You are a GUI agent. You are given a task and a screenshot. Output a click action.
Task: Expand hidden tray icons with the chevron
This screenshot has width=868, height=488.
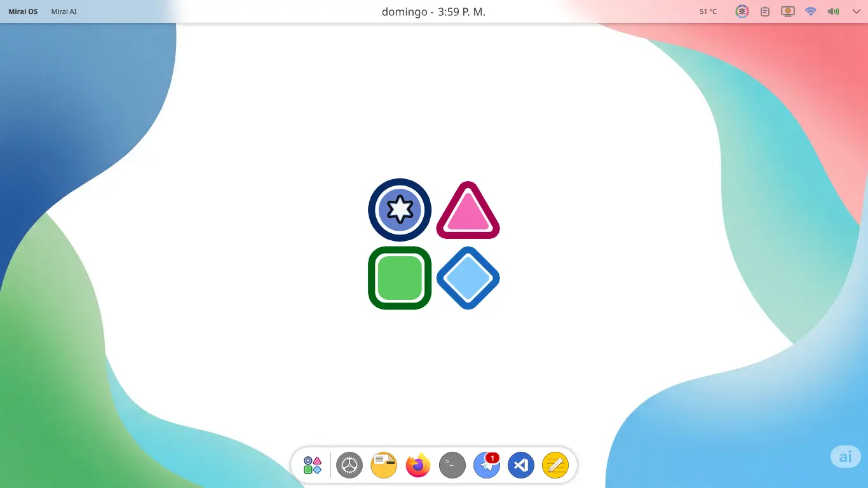tap(856, 11)
